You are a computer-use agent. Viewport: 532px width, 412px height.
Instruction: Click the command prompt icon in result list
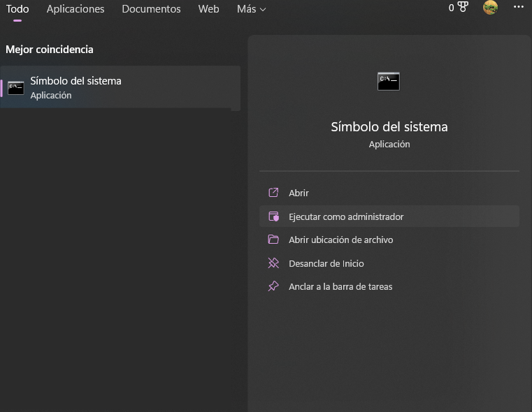16,88
